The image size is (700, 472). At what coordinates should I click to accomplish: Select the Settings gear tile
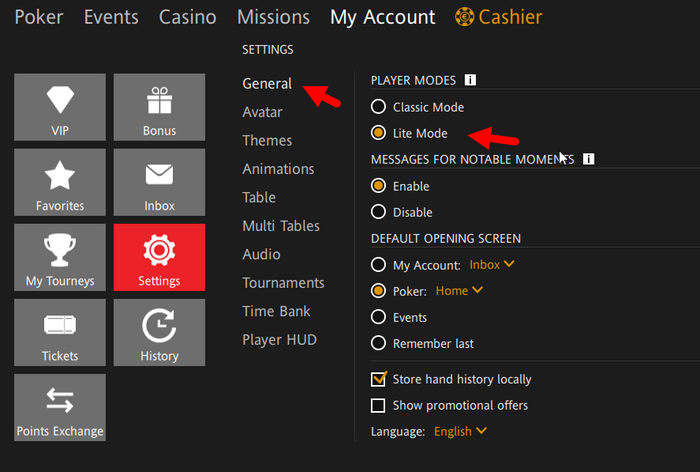click(x=159, y=257)
